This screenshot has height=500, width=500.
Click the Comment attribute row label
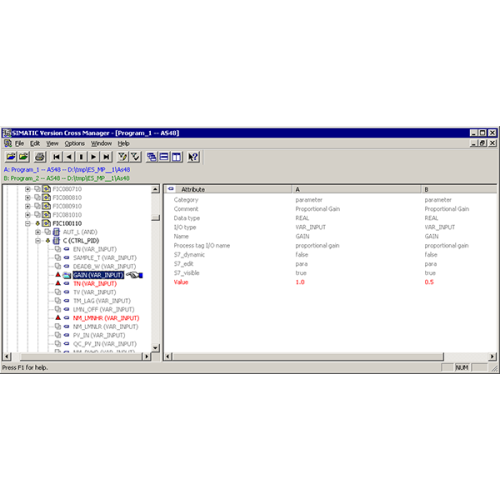coord(186,209)
